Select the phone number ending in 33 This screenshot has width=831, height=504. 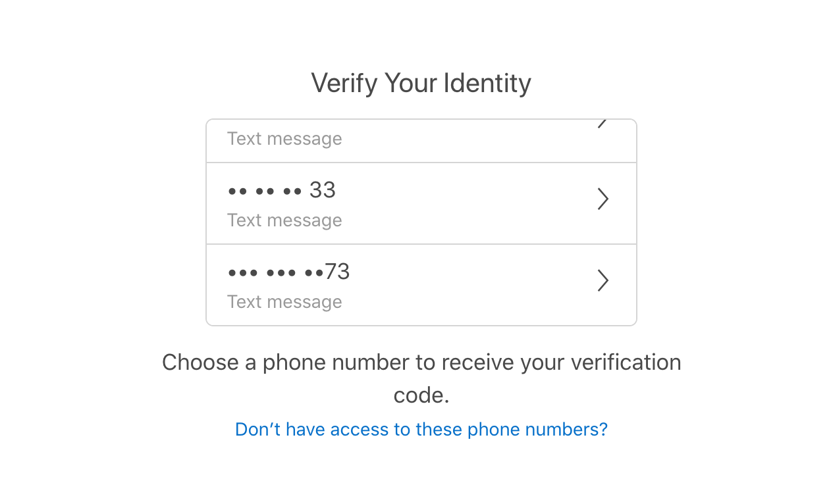(x=421, y=203)
